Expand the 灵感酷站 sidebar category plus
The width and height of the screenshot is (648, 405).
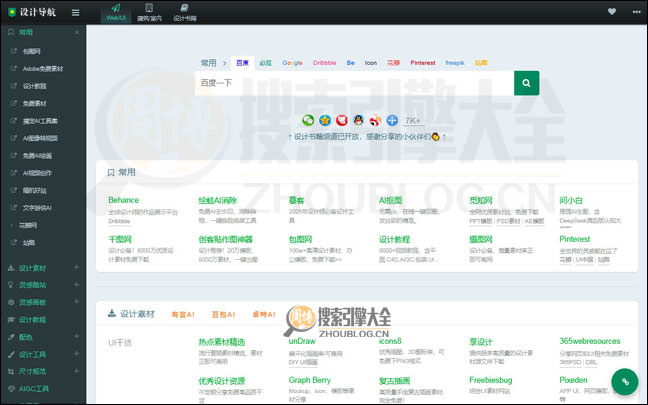point(76,285)
